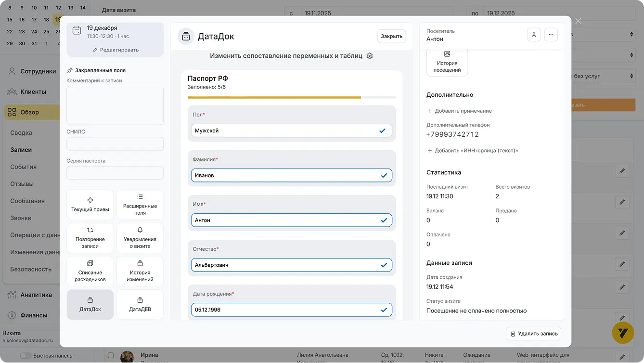644x363 pixels.
Task: Open the three-dots more options menu
Action: click(x=551, y=35)
